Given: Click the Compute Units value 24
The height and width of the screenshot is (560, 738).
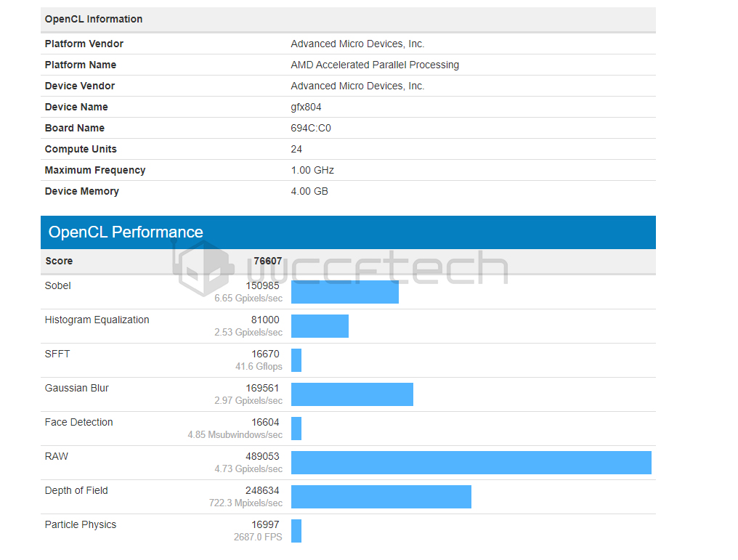Looking at the screenshot, I should (x=296, y=149).
